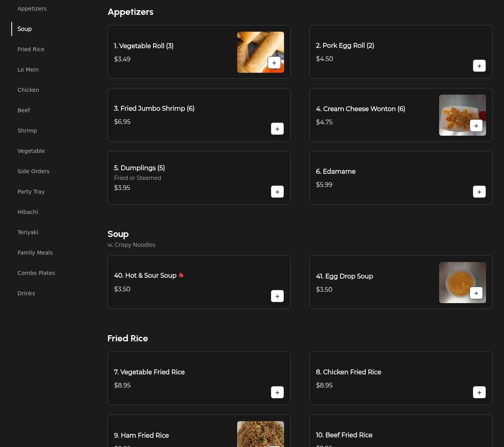The height and width of the screenshot is (447, 504).
Task: Navigate to Combo Plates category
Action: [36, 273]
